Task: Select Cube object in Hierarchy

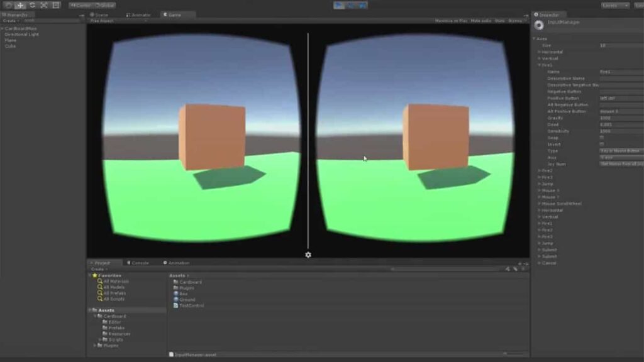Action: click(10, 46)
